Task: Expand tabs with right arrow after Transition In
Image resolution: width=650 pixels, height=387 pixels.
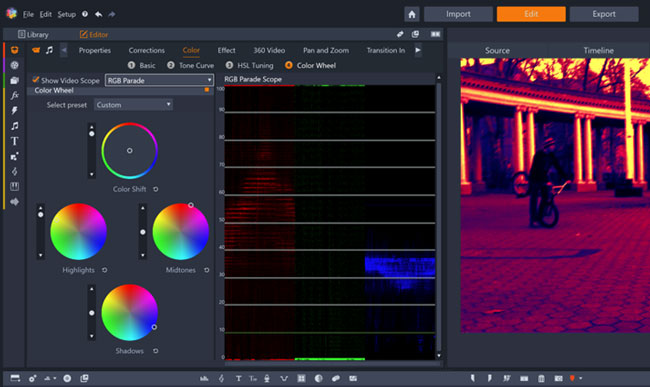Action: point(418,50)
